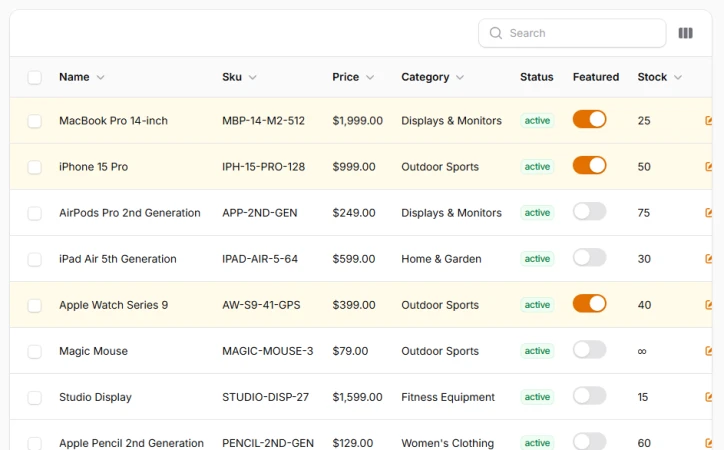Image resolution: width=724 pixels, height=450 pixels.
Task: Focus the Search input field
Action: coord(572,33)
